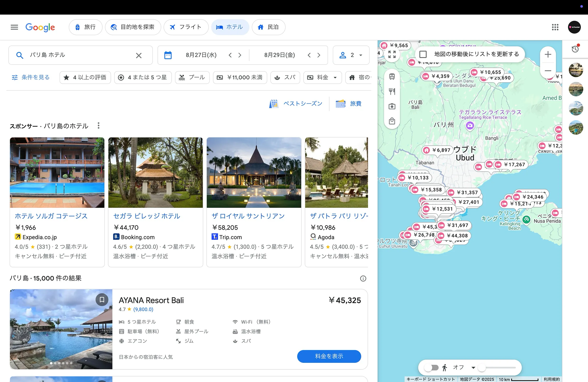Click the magnifier search icon

20,55
